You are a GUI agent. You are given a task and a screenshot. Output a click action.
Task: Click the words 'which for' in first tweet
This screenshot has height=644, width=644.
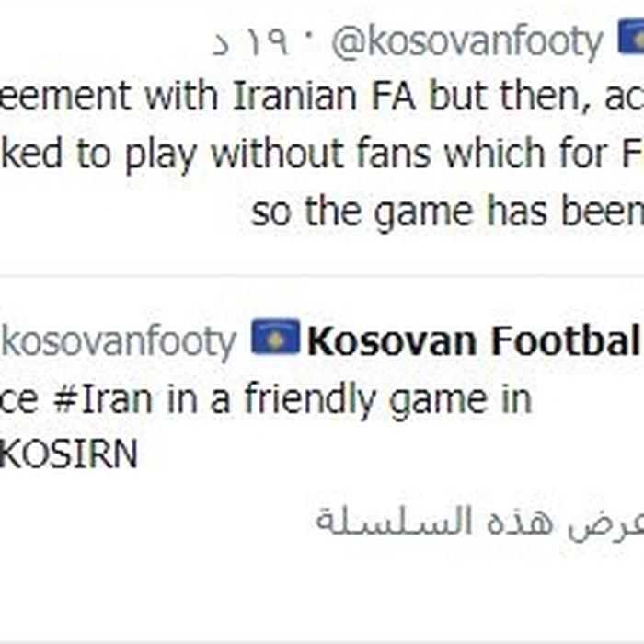click(526, 154)
